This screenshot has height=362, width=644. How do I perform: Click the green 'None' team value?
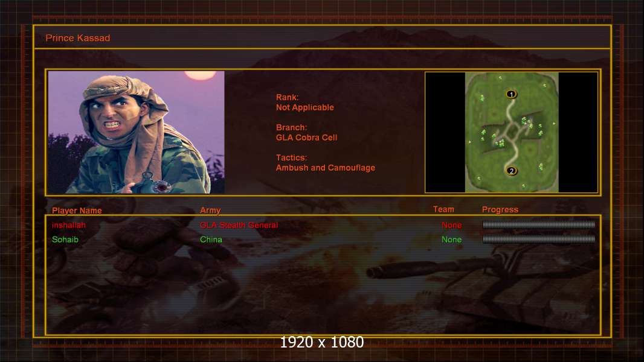451,240
